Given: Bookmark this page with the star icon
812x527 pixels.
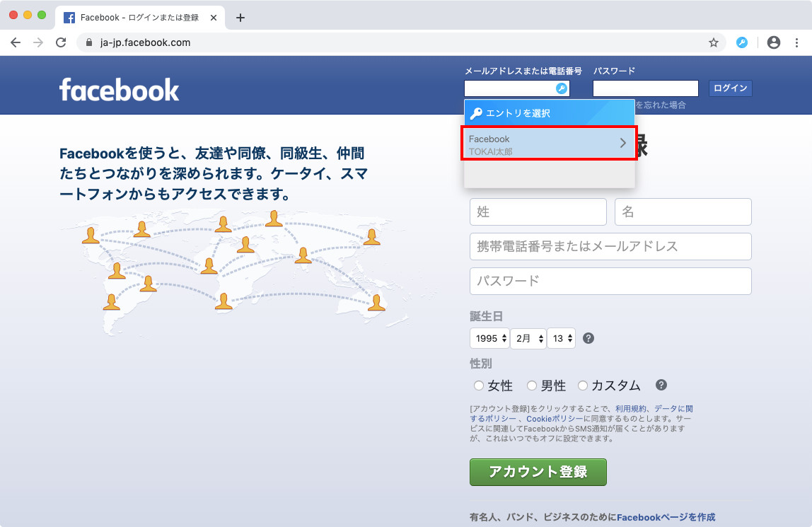Looking at the screenshot, I should pyautogui.click(x=714, y=42).
